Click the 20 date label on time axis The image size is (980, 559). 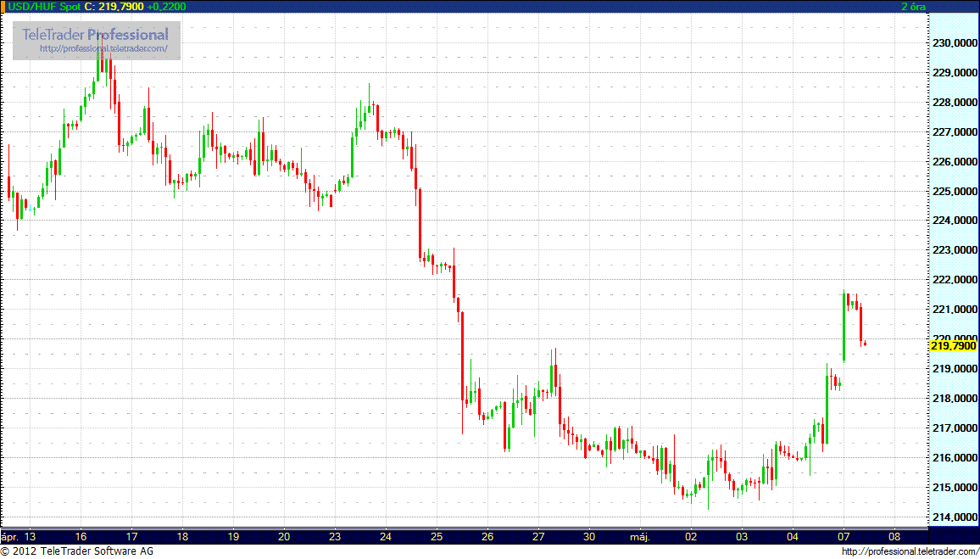(x=284, y=536)
